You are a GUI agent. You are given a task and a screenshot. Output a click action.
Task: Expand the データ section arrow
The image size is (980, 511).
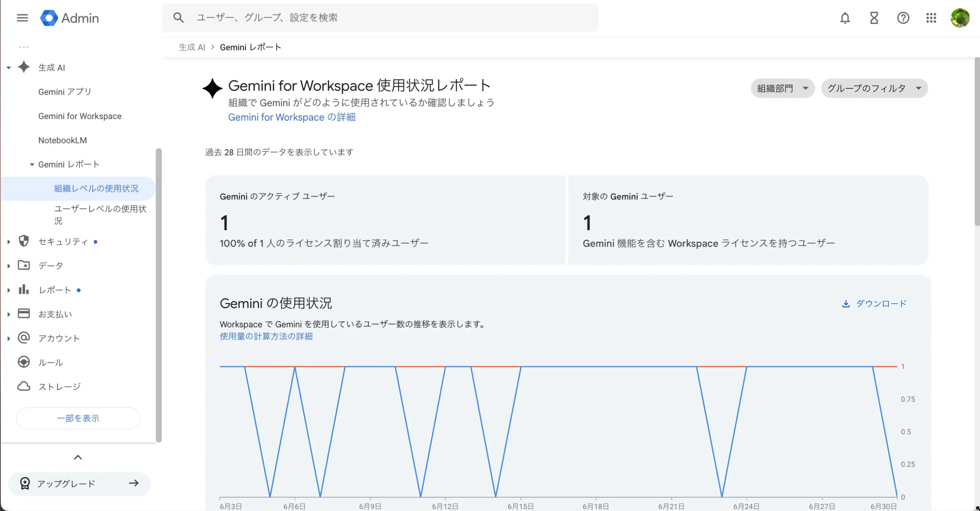point(8,266)
